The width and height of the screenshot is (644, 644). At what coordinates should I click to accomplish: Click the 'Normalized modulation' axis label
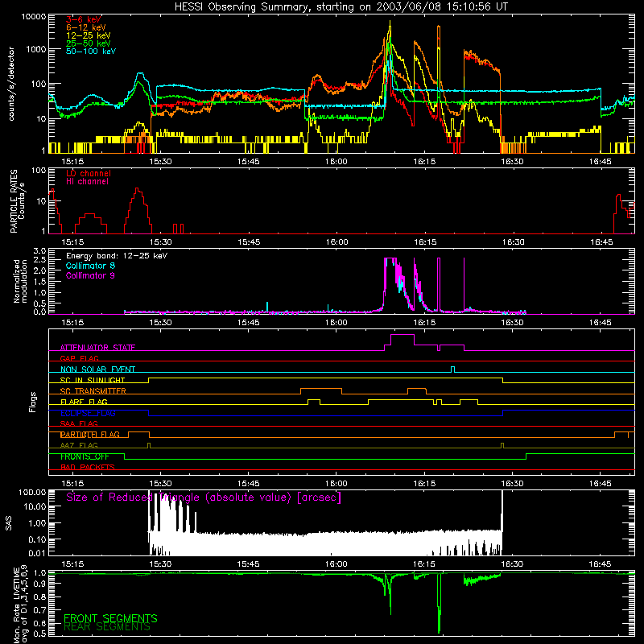pyautogui.click(x=19, y=281)
